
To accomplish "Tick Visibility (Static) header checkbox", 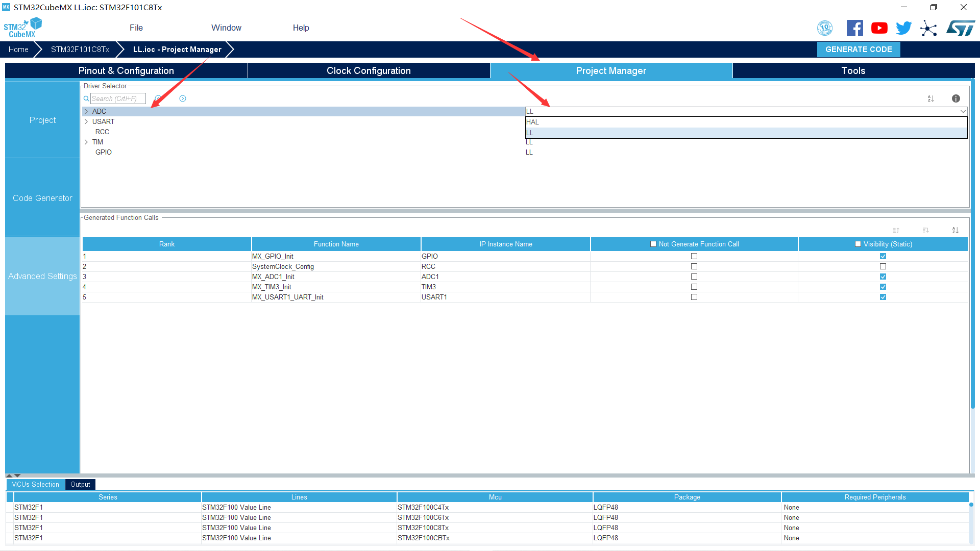I will [x=857, y=244].
